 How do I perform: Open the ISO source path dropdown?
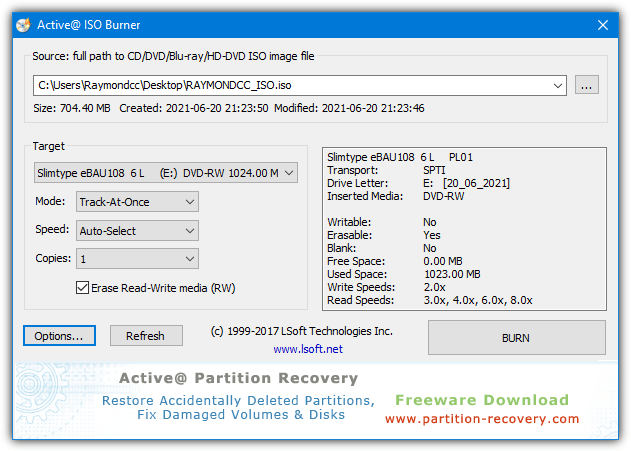[557, 85]
